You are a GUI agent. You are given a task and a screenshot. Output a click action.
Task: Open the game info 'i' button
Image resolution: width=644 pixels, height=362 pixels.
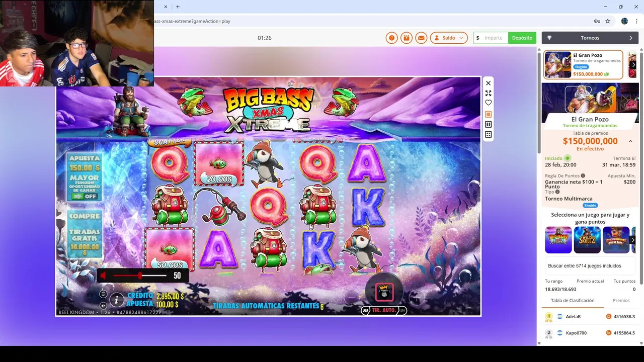point(117,300)
